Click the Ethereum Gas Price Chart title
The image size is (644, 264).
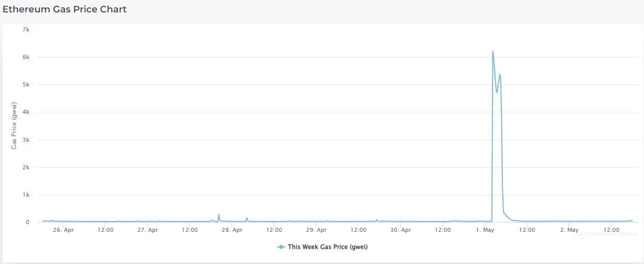65,9
